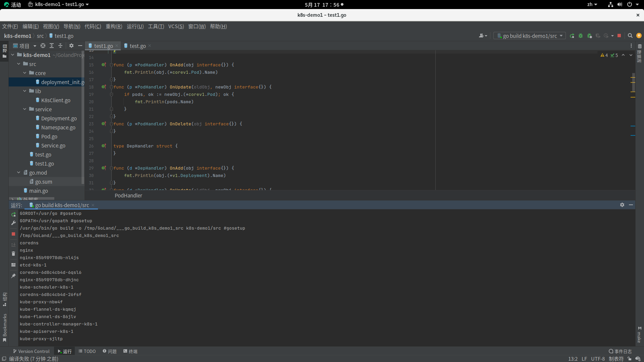This screenshot has height=362, width=644.
Task: Collapse all items in project tree
Action: [60, 46]
